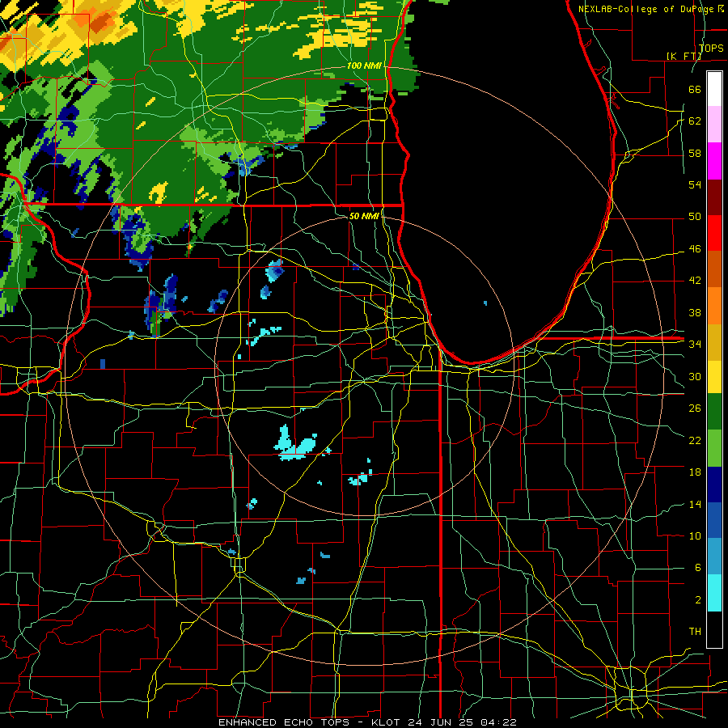
Task: Pick the bright orange legend swatch
Action: [714, 306]
